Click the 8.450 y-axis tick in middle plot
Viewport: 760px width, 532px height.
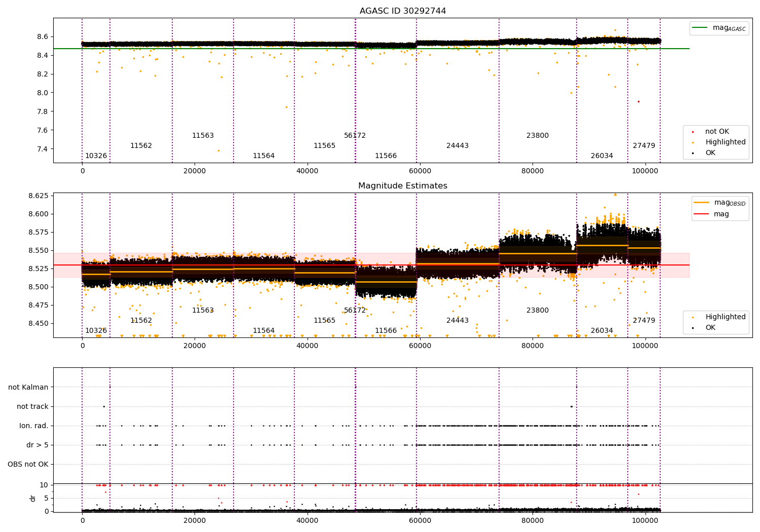pyautogui.click(x=37, y=323)
